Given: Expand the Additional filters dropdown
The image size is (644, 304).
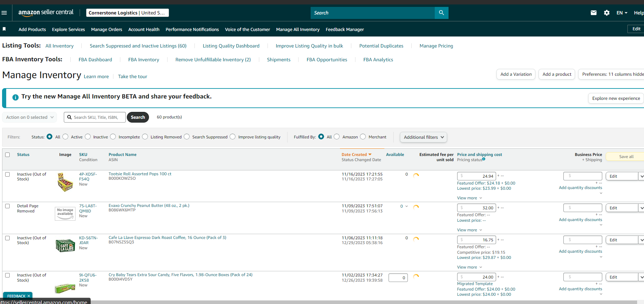Looking at the screenshot, I should [423, 137].
